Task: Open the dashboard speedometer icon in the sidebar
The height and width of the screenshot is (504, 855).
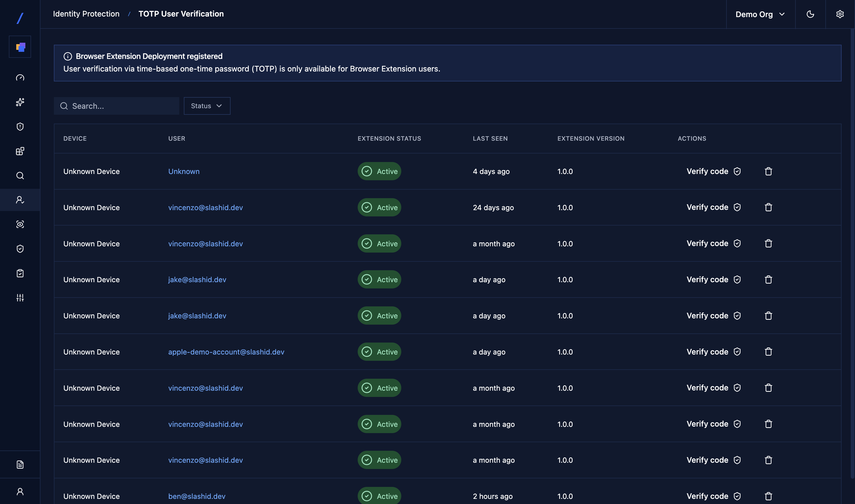Action: 20,77
